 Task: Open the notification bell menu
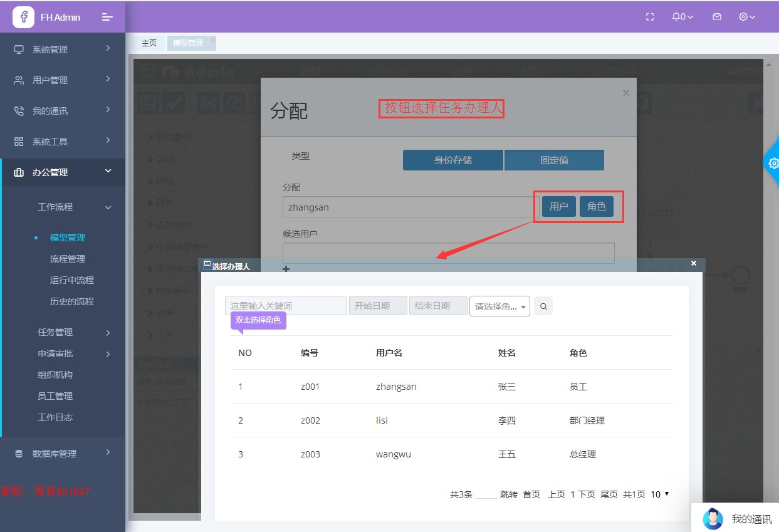[x=682, y=17]
